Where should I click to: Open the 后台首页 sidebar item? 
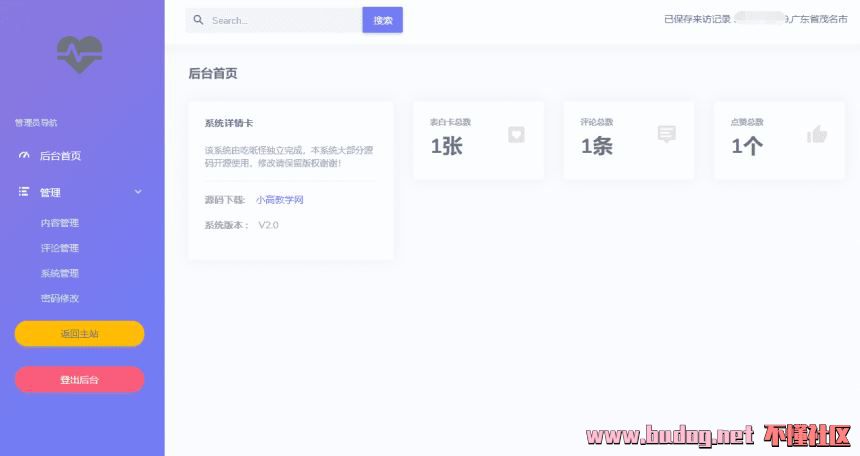[x=60, y=156]
